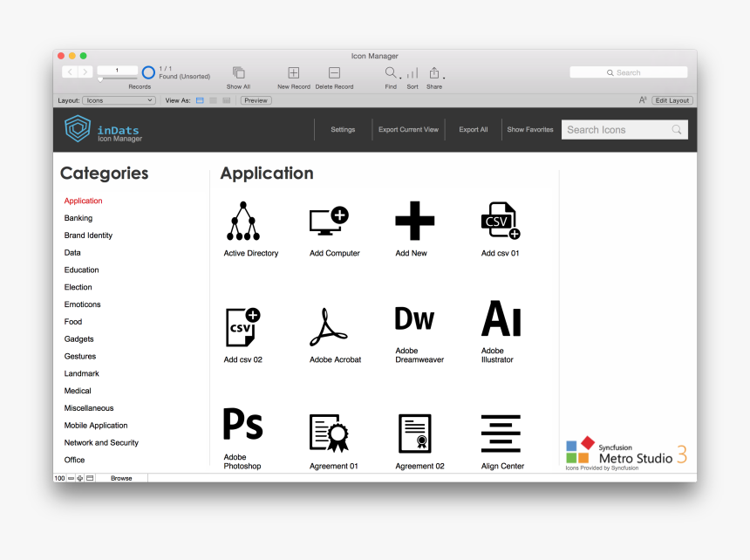
Task: Click the Show All toolbar icon
Action: [239, 72]
